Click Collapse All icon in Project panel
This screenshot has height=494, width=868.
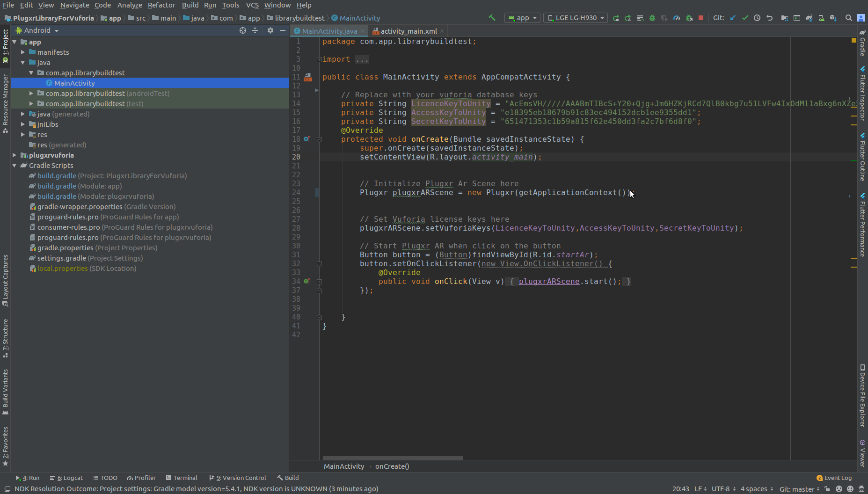[255, 30]
